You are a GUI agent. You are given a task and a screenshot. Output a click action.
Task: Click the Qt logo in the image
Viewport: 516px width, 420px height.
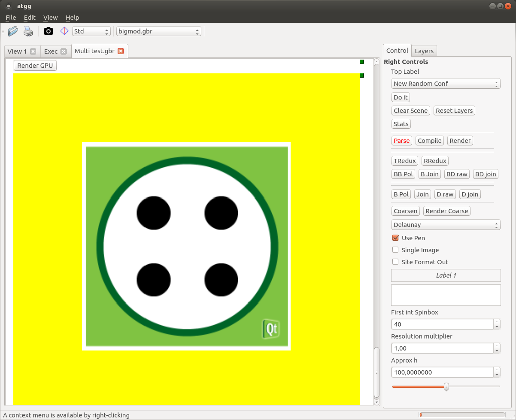click(x=271, y=329)
